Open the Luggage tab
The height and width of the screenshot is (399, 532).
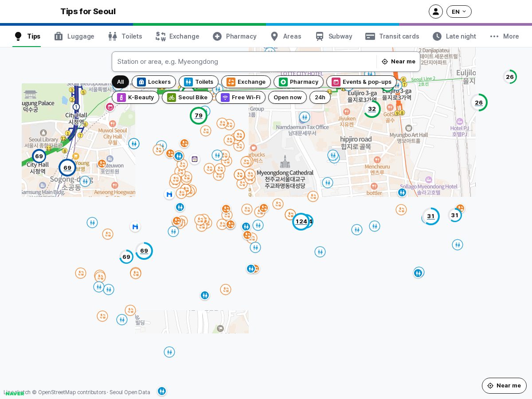tap(74, 36)
